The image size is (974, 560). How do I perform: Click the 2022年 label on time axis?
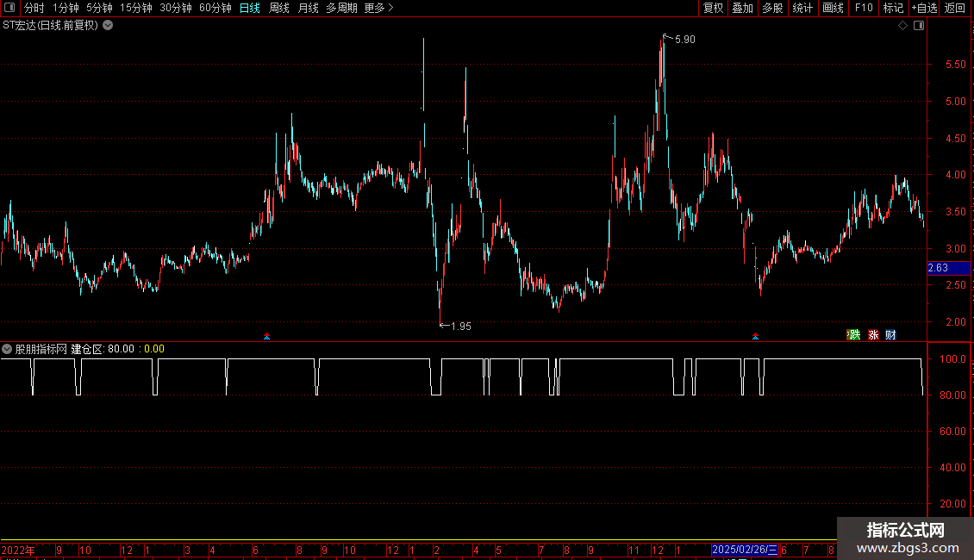point(18,550)
